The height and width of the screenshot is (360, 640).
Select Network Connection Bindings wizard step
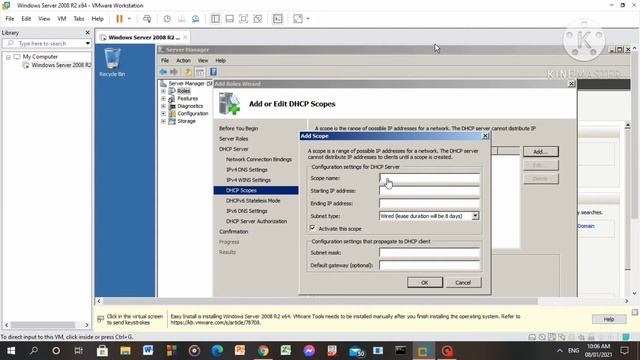coord(259,160)
